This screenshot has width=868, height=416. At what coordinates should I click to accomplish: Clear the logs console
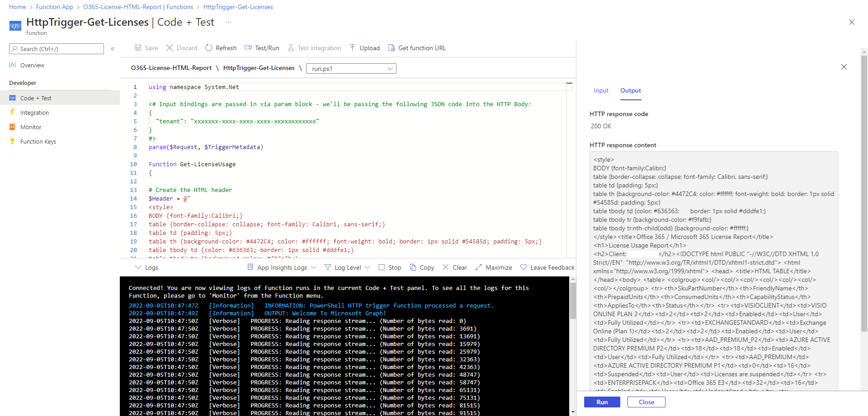[454, 267]
